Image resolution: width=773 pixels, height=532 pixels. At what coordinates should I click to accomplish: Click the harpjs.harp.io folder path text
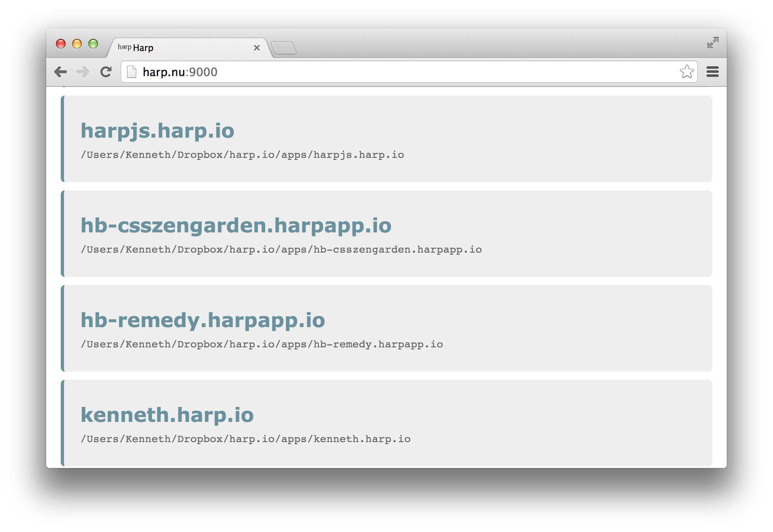point(243,155)
